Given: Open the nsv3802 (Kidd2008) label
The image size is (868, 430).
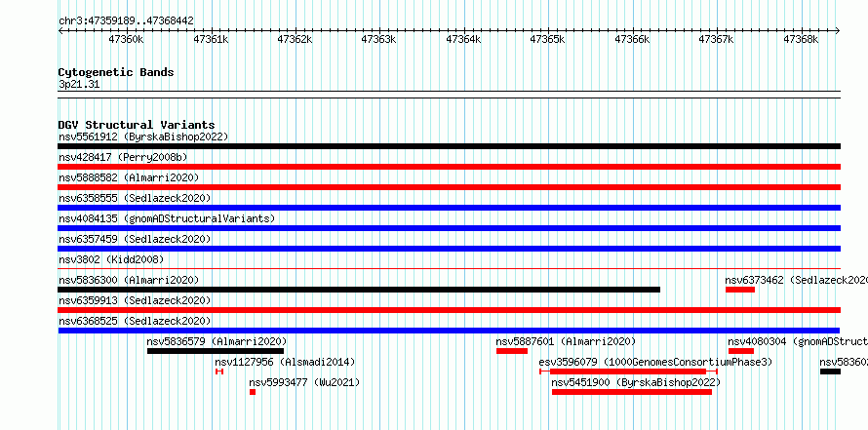Looking at the screenshot, I should click(111, 259).
